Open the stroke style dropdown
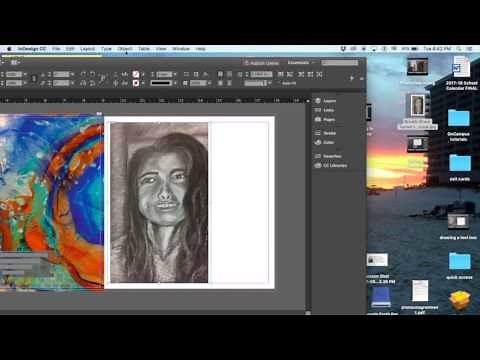 [163, 83]
